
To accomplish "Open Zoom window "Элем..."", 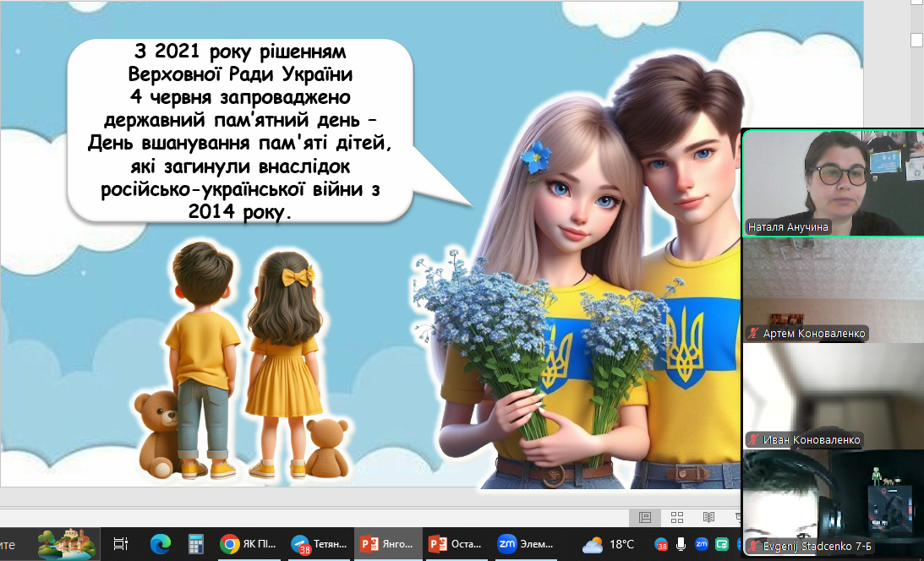I will pyautogui.click(x=526, y=544).
